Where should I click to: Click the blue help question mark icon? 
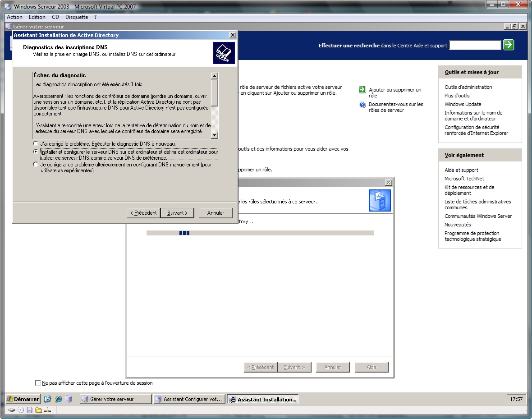coord(362,105)
